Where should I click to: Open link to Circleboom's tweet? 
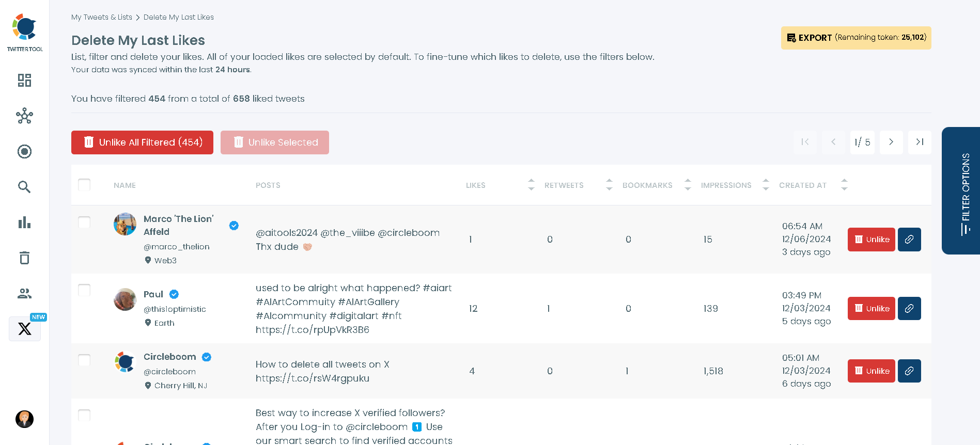point(909,371)
